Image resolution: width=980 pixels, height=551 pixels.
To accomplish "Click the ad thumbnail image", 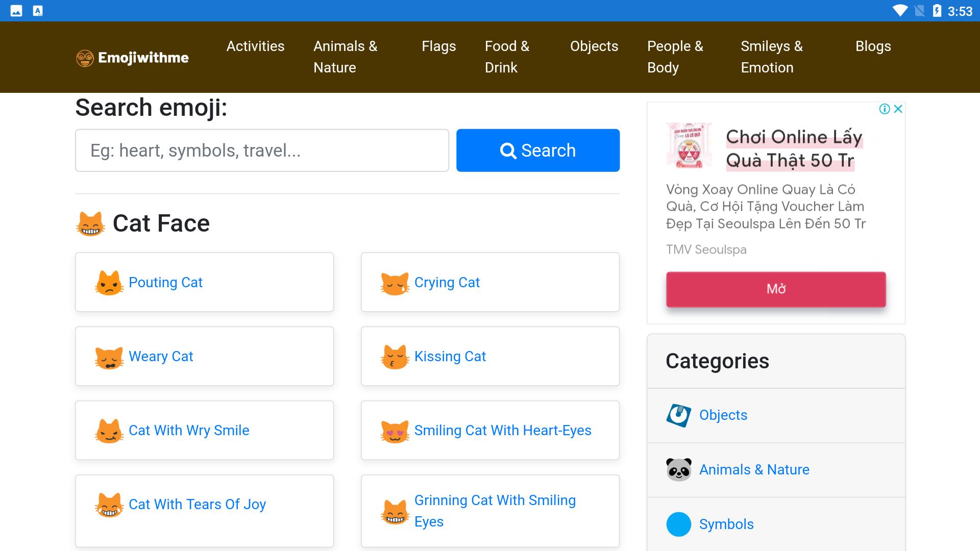I will click(689, 145).
